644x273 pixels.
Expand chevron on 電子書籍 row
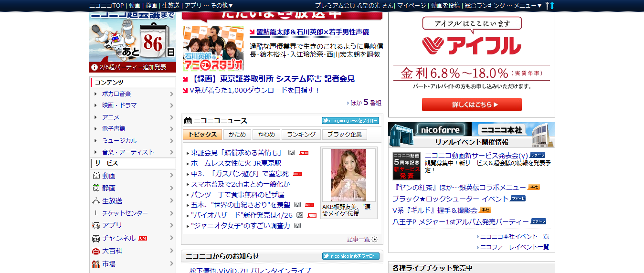point(171,129)
